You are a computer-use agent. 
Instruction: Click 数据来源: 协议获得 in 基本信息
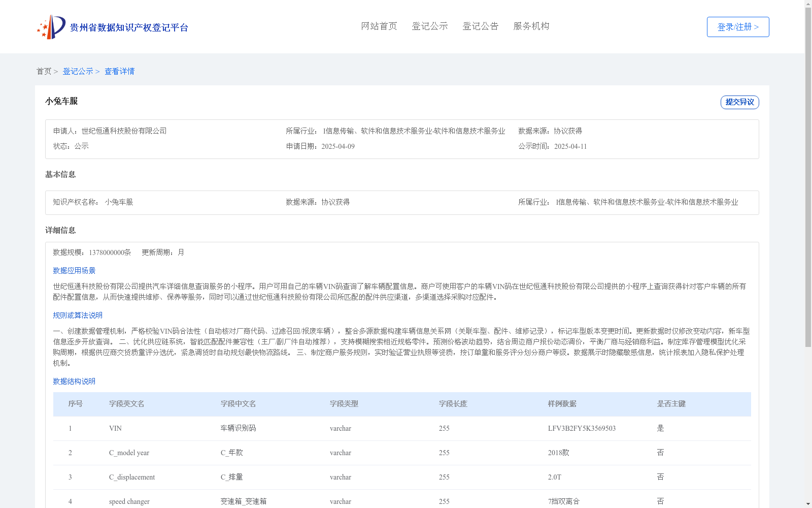pyautogui.click(x=318, y=202)
